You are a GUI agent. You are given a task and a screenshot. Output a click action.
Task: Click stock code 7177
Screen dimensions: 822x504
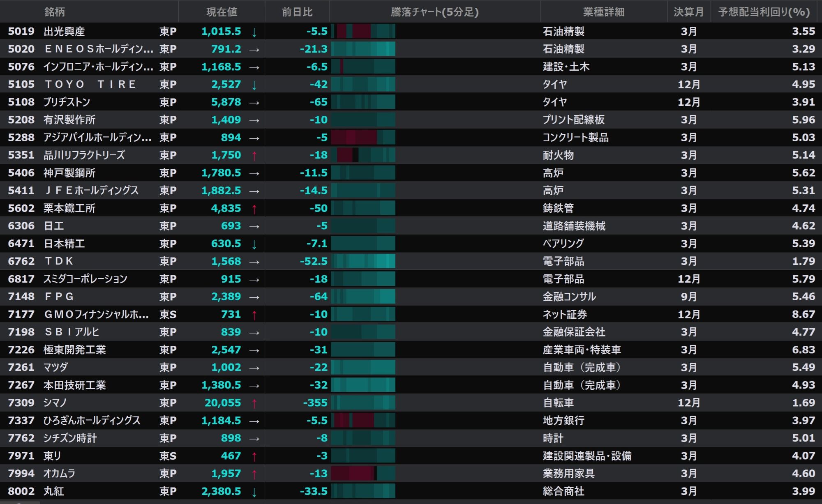21,314
